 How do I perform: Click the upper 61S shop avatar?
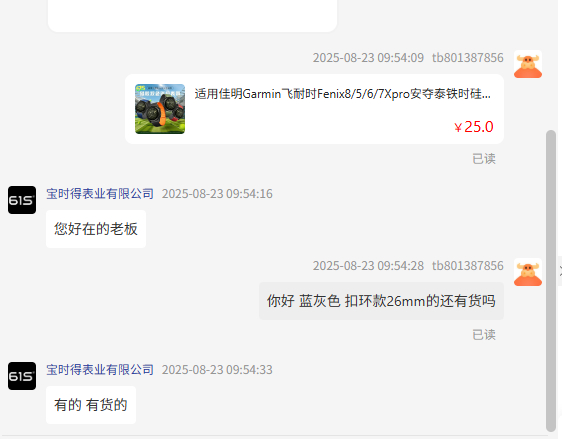coord(22,200)
